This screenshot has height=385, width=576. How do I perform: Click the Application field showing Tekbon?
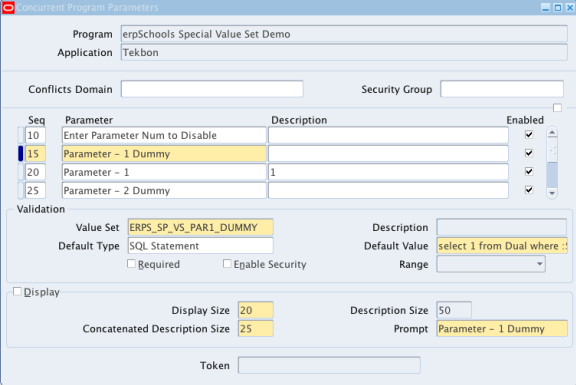344,52
